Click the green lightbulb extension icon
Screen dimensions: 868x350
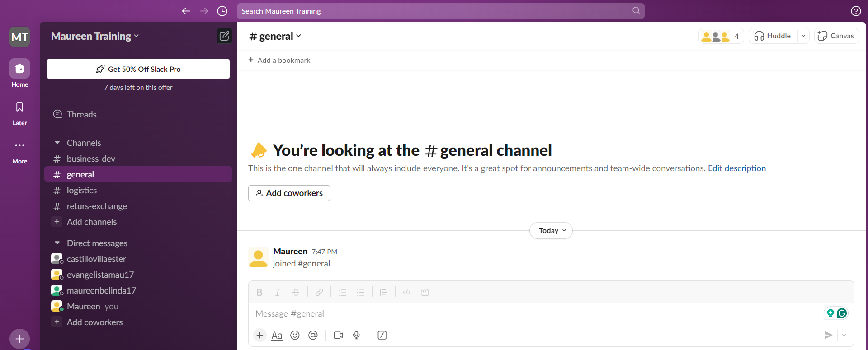(x=830, y=313)
